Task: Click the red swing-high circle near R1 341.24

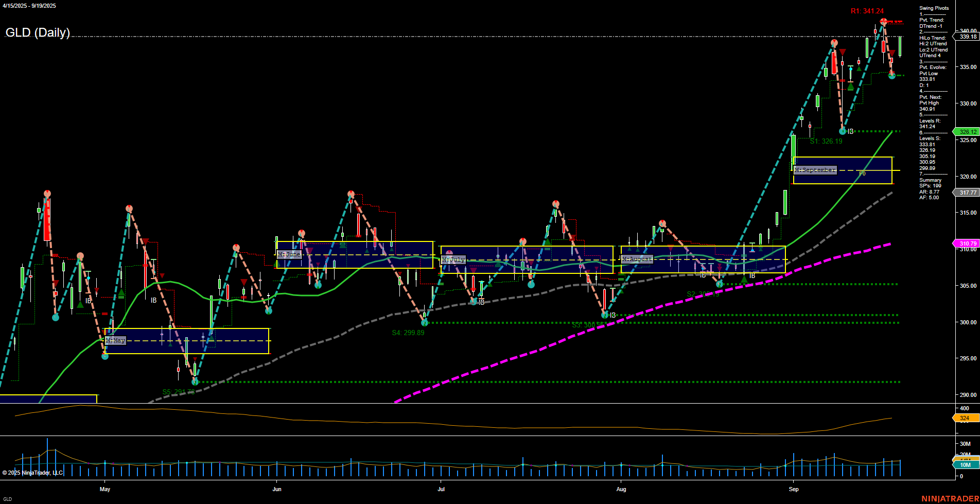Action: coord(884,22)
